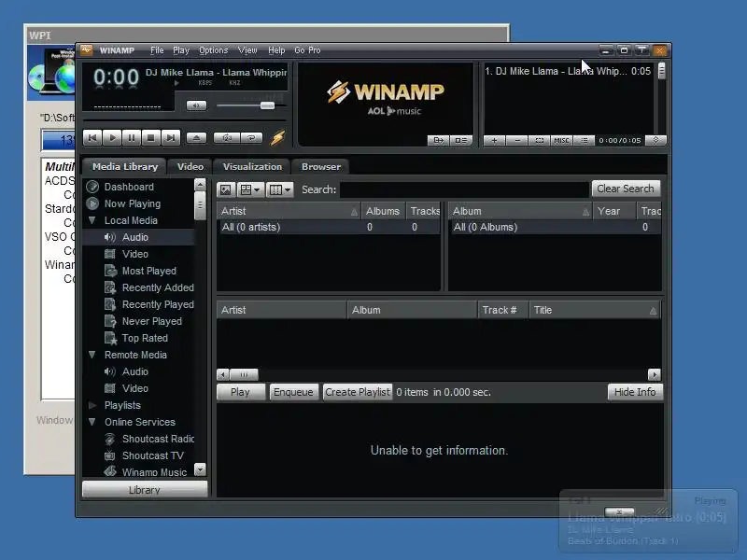This screenshot has width=747, height=560.
Task: Select Most Played smart view
Action: coord(149,271)
